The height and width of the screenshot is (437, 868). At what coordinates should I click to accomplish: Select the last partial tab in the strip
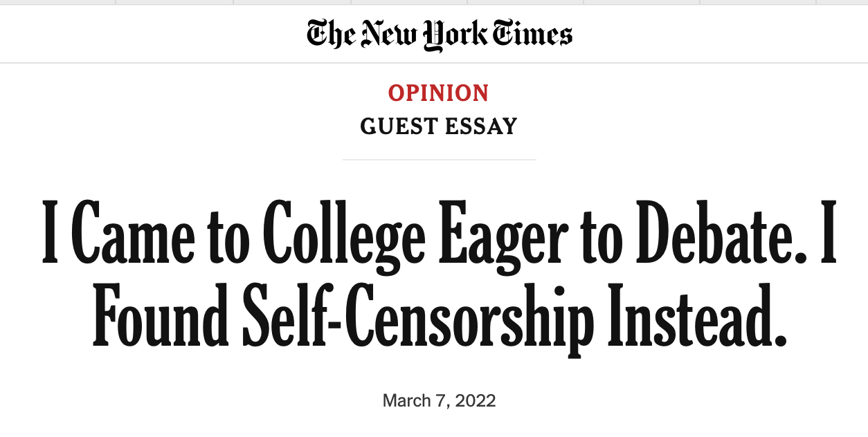click(843, 2)
